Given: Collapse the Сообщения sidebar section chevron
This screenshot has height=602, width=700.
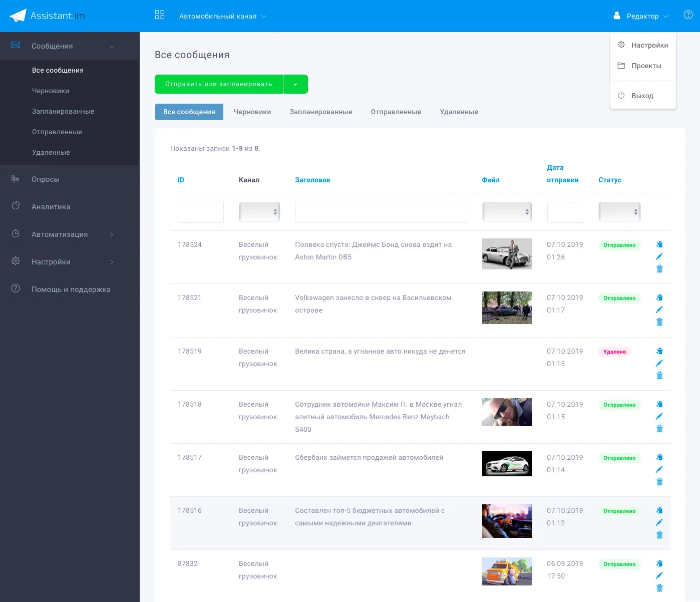Looking at the screenshot, I should [112, 47].
